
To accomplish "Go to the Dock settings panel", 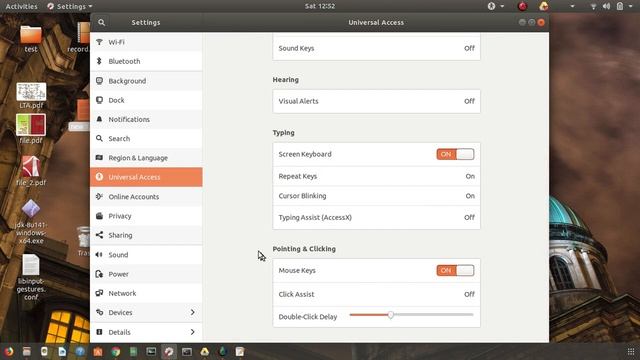I will coord(146,100).
